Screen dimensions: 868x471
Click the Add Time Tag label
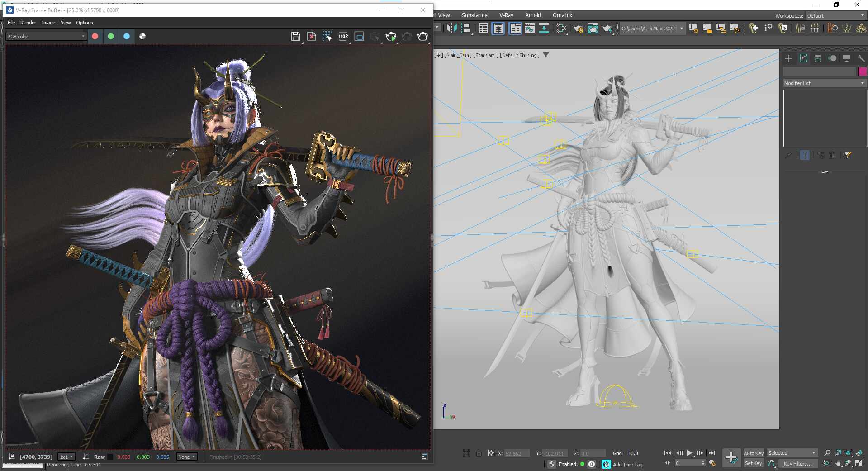point(627,465)
